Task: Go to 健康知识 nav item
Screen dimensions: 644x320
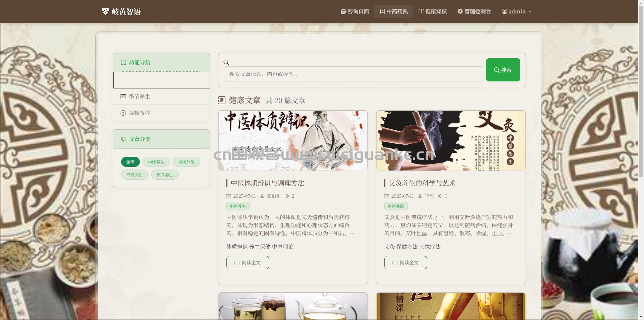Action: (433, 11)
